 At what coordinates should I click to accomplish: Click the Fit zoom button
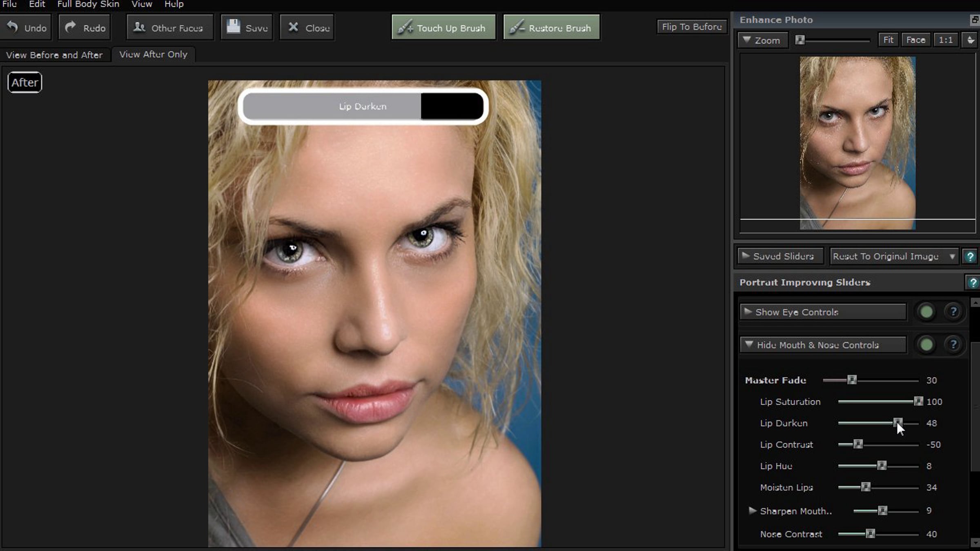pyautogui.click(x=888, y=40)
